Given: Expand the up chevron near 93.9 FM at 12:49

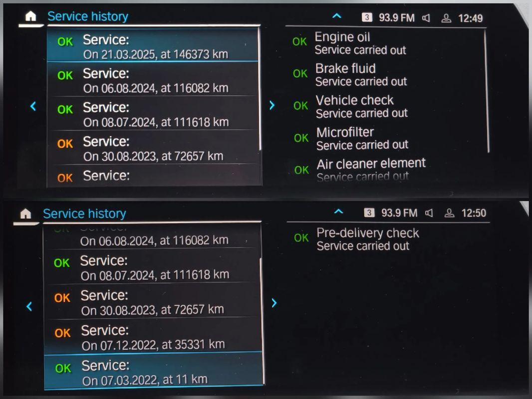Looking at the screenshot, I should click(336, 15).
